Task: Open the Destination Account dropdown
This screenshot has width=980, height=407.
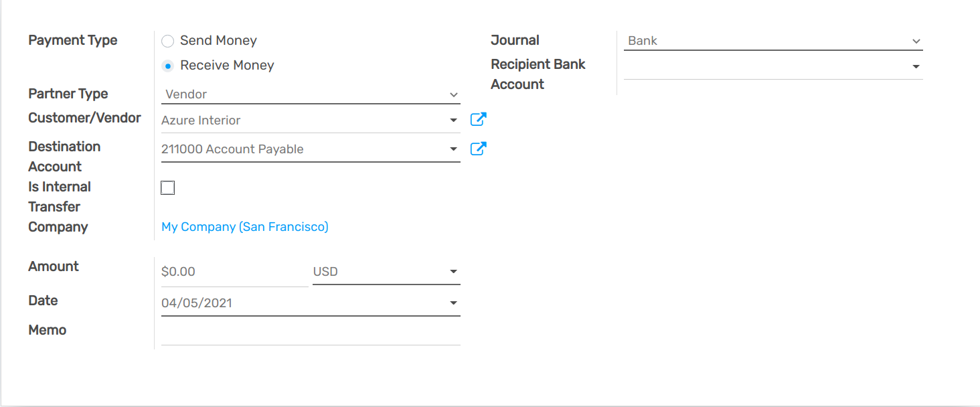Action: (x=453, y=149)
